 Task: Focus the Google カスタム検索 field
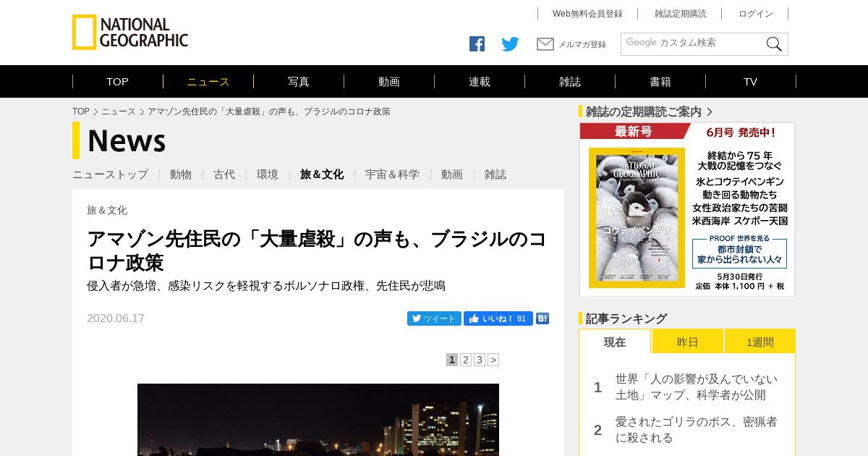tap(693, 44)
